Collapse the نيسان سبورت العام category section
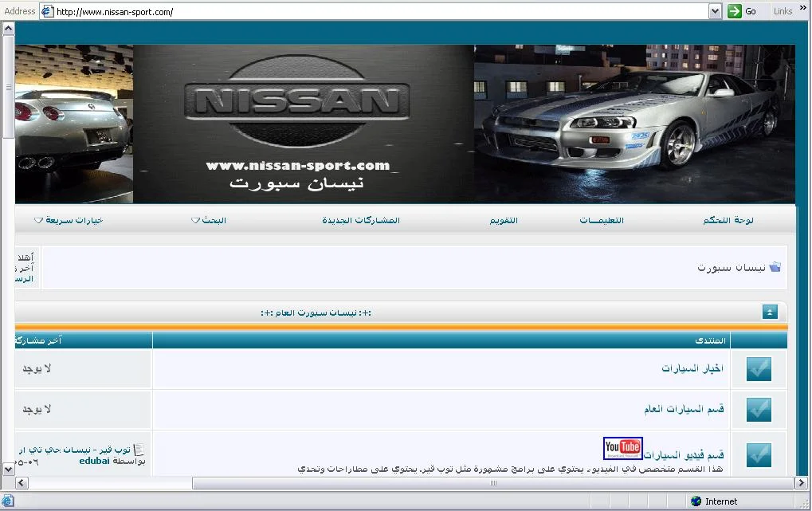The width and height of the screenshot is (812, 511). pos(770,312)
